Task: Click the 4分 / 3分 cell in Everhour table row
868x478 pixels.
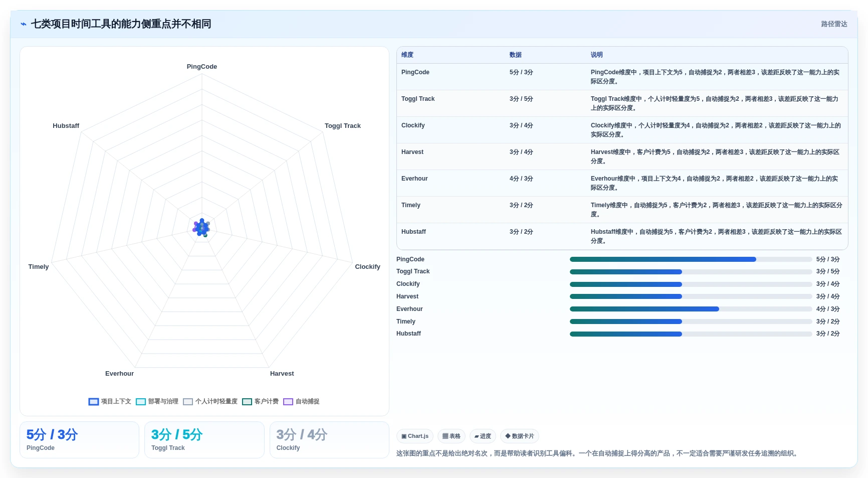Action: click(521, 179)
